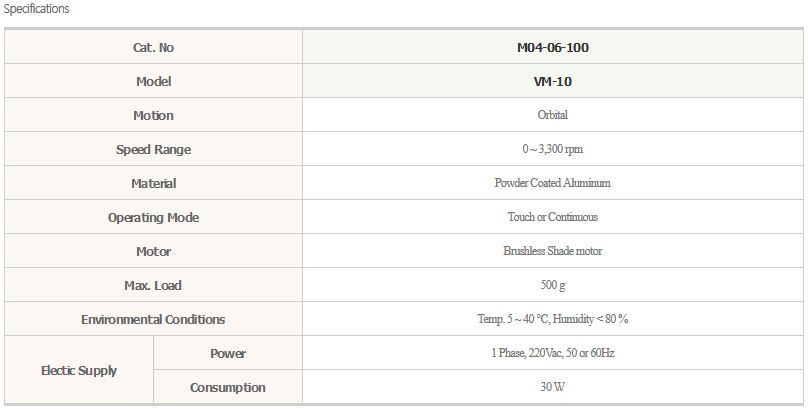Select the Model label cell
This screenshot has height=409, width=808.
[x=153, y=81]
